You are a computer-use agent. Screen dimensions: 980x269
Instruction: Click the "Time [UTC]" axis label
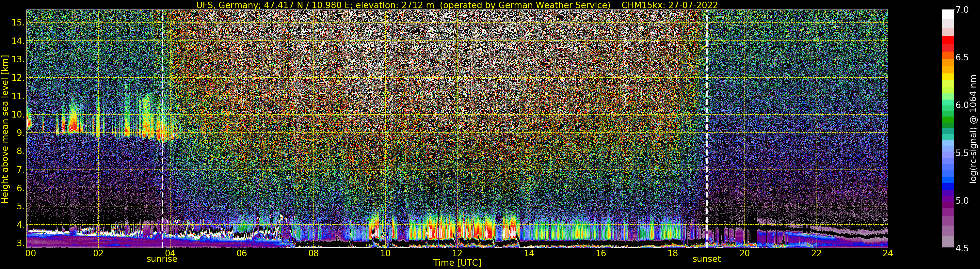[457, 263]
